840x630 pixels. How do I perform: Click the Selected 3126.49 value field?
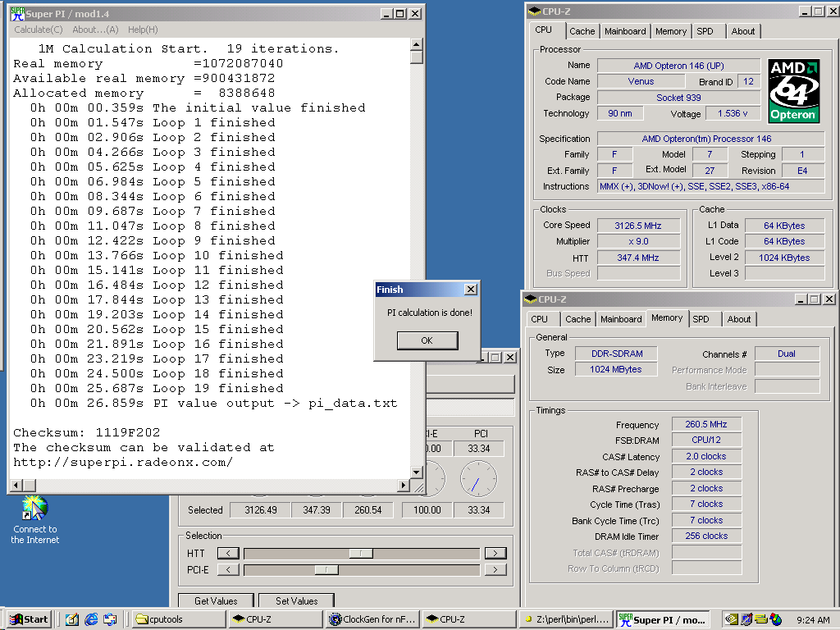click(x=260, y=510)
